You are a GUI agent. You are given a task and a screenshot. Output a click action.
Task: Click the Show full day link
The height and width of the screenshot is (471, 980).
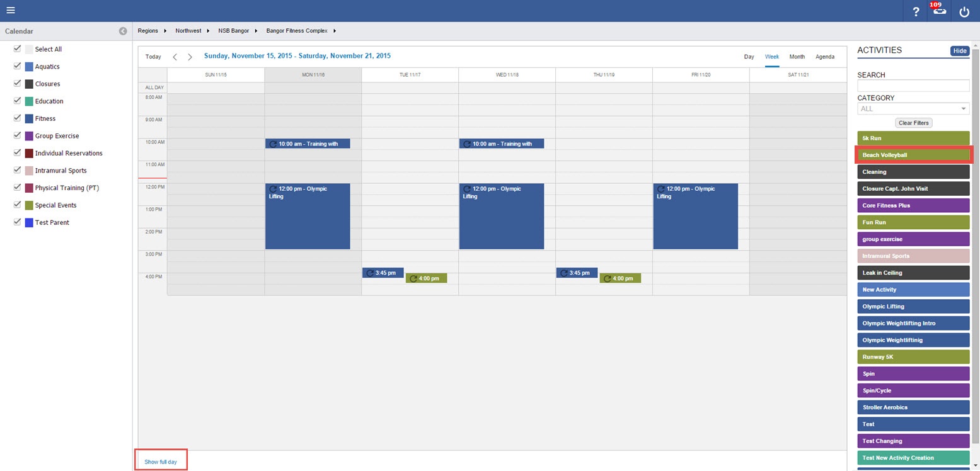point(161,462)
